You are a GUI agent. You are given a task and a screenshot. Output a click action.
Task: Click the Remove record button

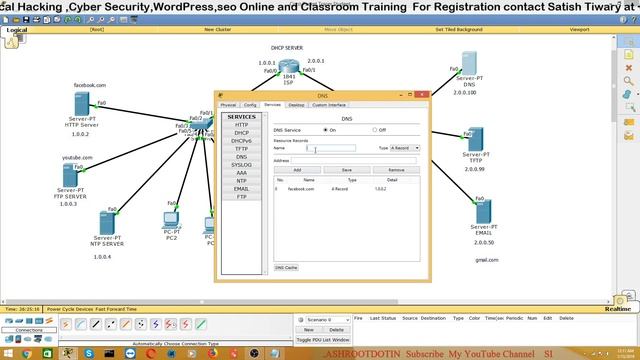pos(396,170)
